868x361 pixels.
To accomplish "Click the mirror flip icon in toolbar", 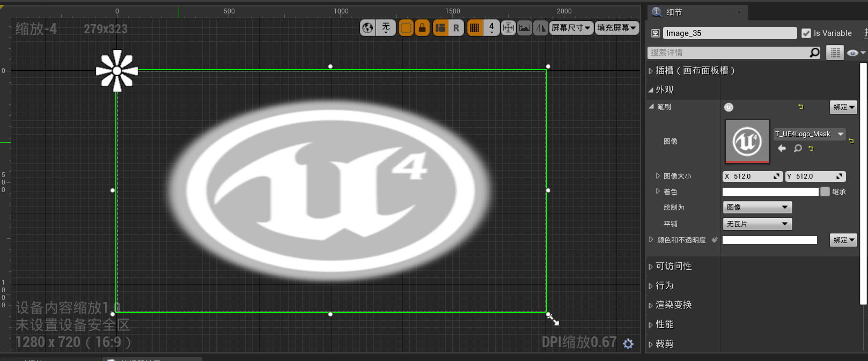I will point(540,28).
